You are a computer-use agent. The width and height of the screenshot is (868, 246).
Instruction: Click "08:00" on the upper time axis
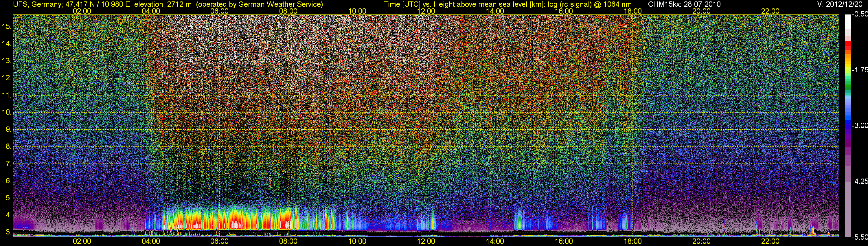288,11
